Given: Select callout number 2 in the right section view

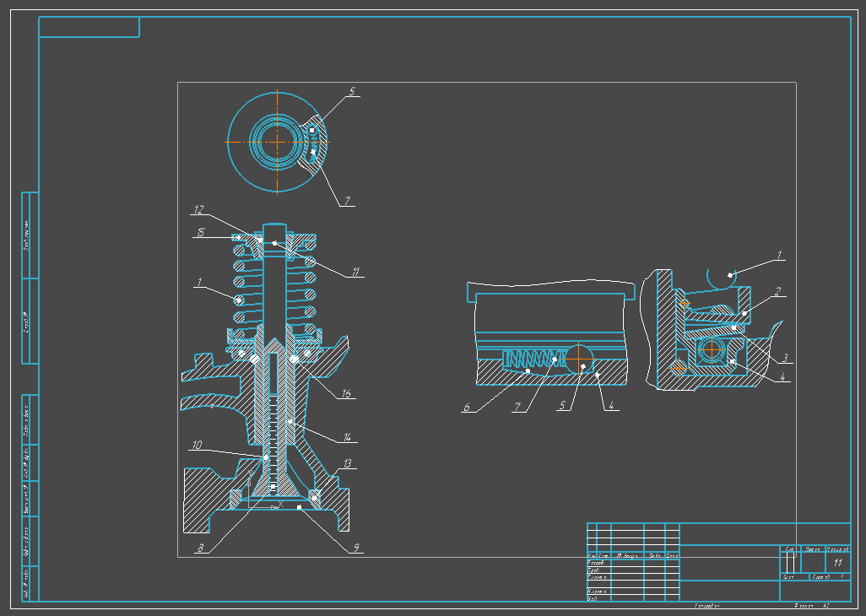Looking at the screenshot, I should [x=778, y=291].
